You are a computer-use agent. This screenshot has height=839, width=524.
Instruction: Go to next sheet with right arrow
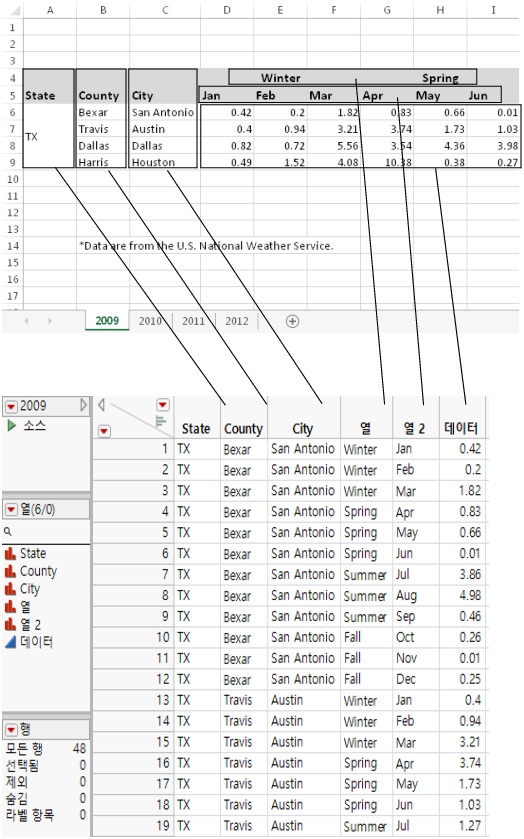[50, 321]
